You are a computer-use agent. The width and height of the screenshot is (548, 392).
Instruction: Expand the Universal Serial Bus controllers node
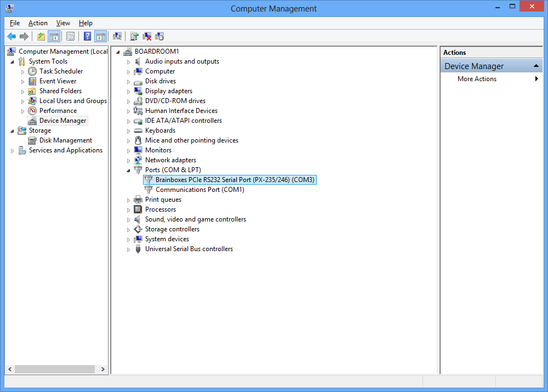[128, 249]
